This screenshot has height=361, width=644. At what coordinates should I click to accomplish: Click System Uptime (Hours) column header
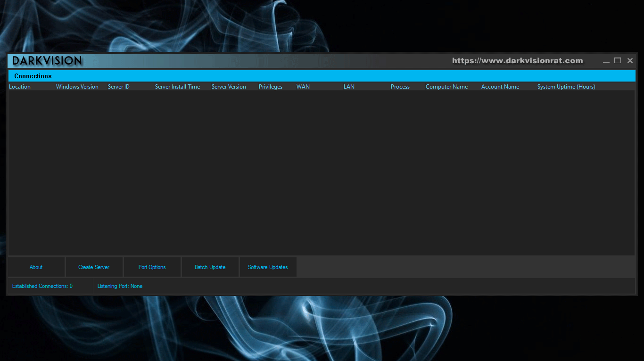[566, 87]
